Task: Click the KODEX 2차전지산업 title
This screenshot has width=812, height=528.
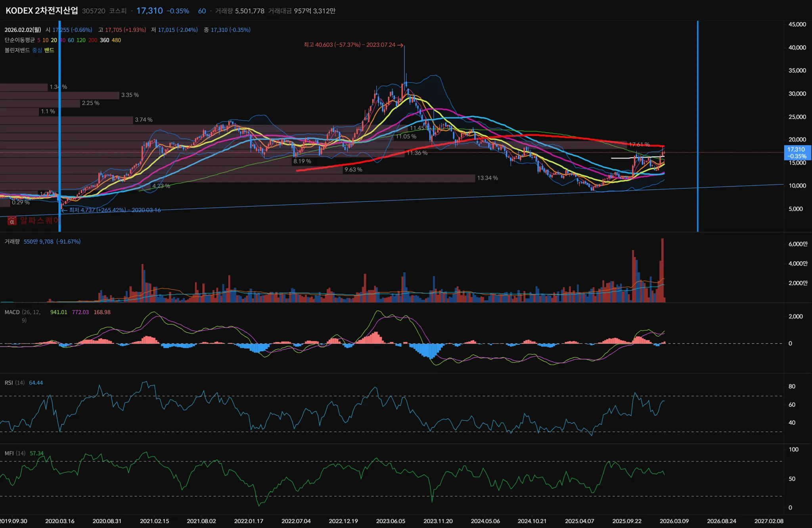Action: [x=42, y=11]
